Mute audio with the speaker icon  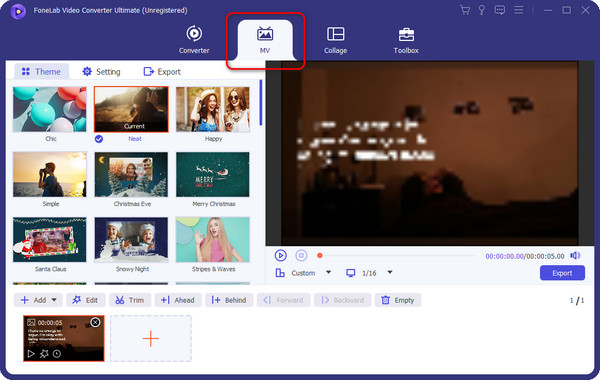[575, 256]
